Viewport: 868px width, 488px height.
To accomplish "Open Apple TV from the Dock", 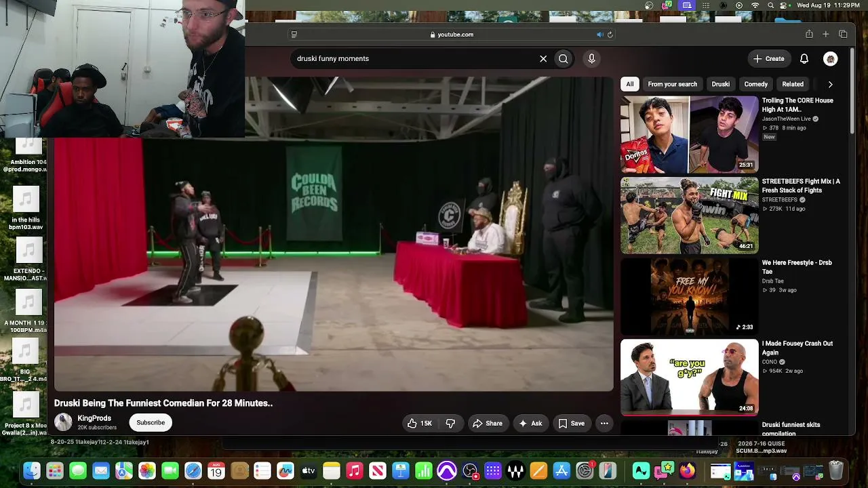I will coord(309,470).
